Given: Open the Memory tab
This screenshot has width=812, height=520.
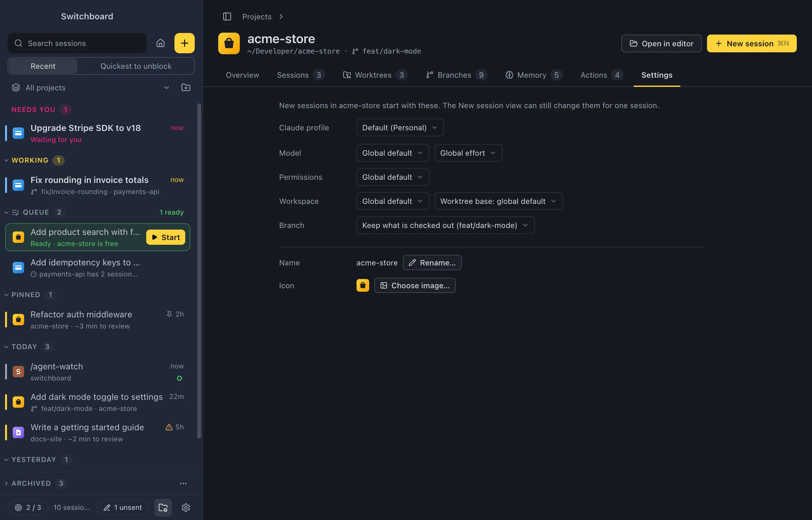Looking at the screenshot, I should [534, 75].
